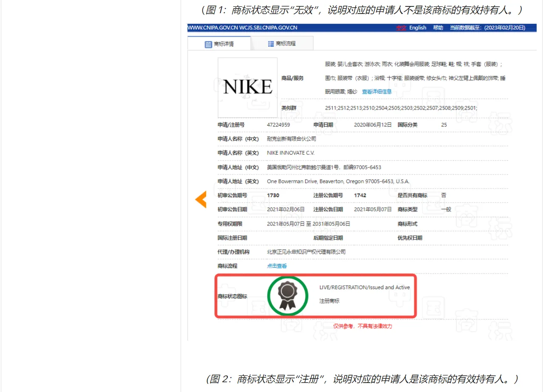The width and height of the screenshot is (543, 392).
Task: Open the 商标详情 tab
Action: [219, 44]
